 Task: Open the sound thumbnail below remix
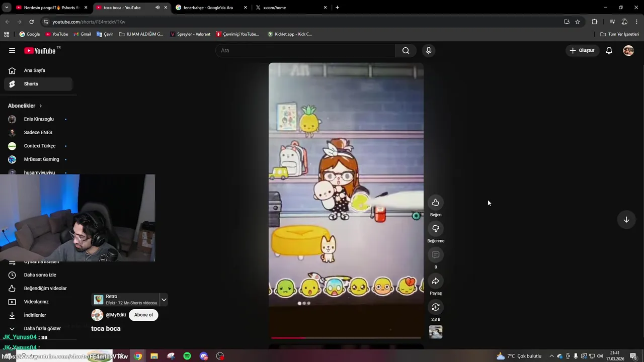436,332
